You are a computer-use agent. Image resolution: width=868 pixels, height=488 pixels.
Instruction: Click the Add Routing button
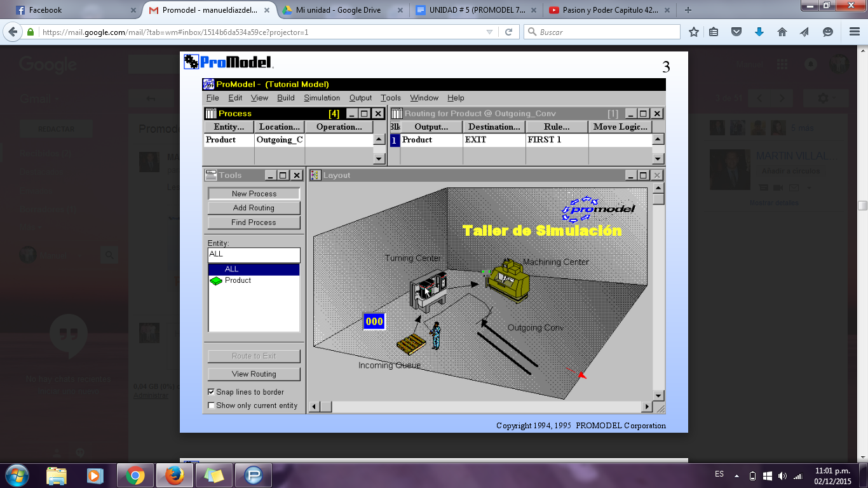[254, 208]
